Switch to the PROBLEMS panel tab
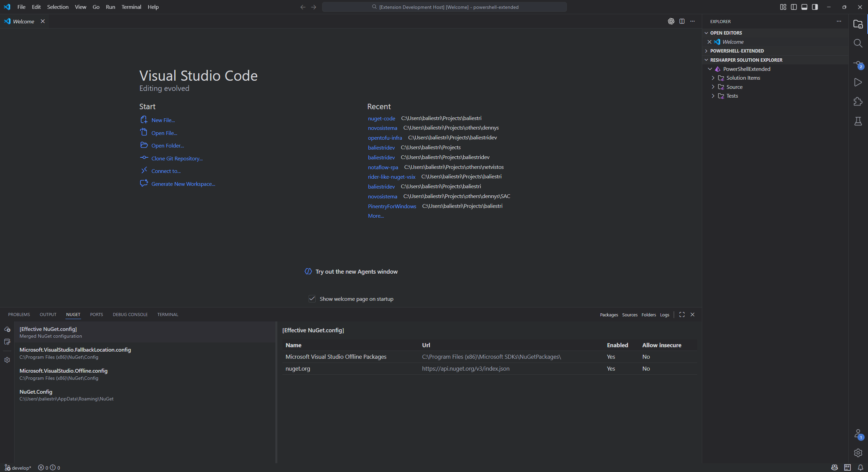This screenshot has width=868, height=472. (x=19, y=315)
